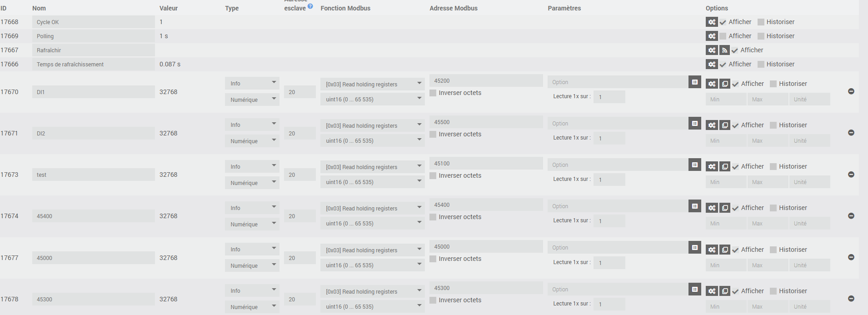Duplicate the 45000 command
This screenshot has height=315, width=868.
point(724,250)
